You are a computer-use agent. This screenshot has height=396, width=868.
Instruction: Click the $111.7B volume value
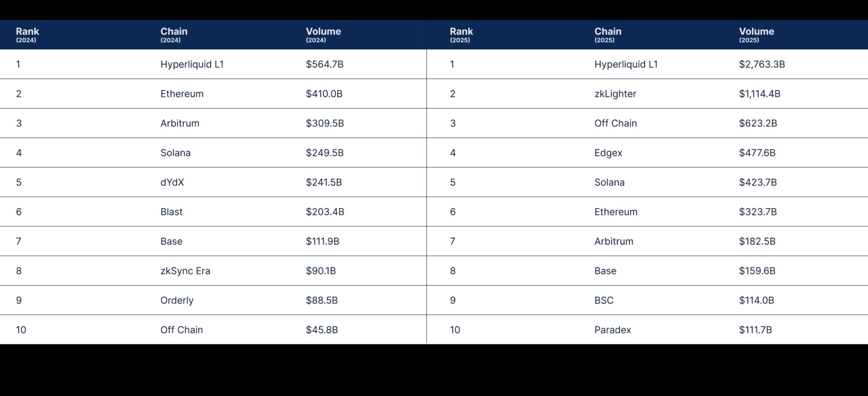(755, 330)
